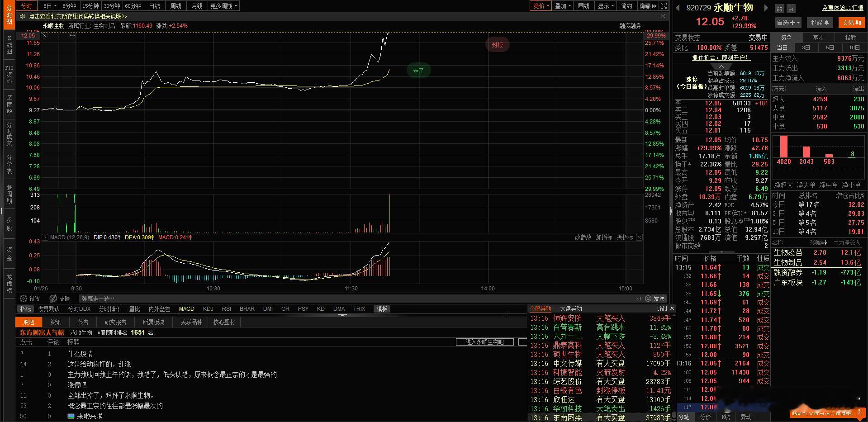Toggle fullscreen chart view icon
The height and width of the screenshot is (422, 868).
pyautogui.click(x=664, y=6)
